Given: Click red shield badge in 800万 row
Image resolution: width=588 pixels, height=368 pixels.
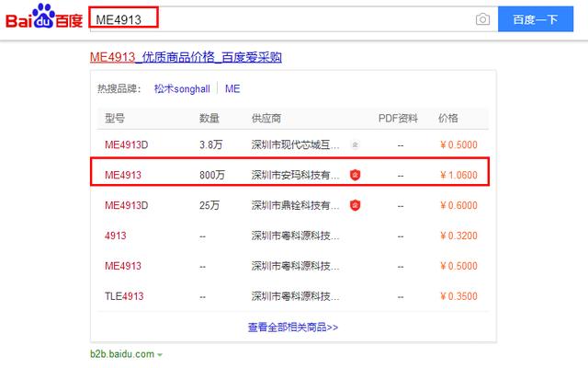Looking at the screenshot, I should [x=356, y=175].
